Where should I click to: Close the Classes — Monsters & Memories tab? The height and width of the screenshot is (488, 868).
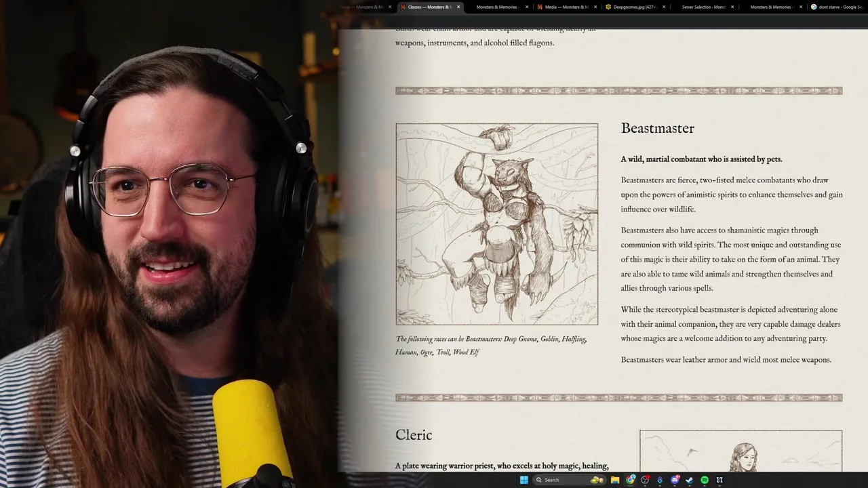click(x=458, y=7)
